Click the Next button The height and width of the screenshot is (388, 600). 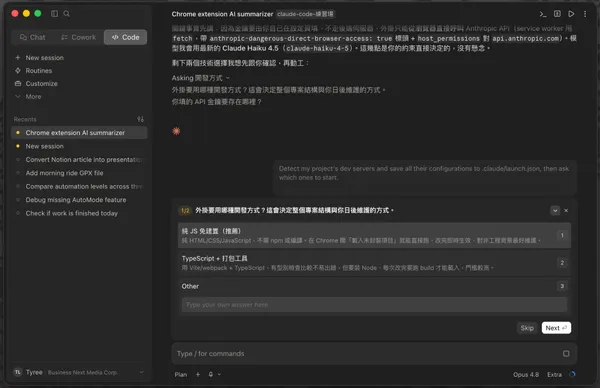pyautogui.click(x=556, y=328)
